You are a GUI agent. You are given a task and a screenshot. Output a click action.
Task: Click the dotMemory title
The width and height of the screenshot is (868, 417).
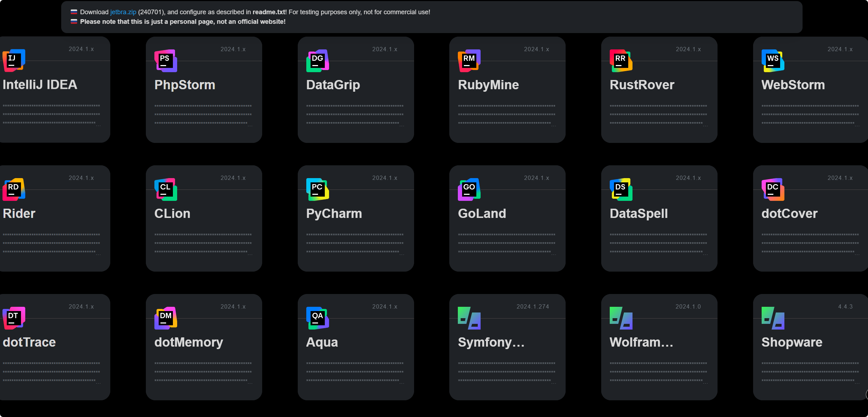tap(189, 342)
